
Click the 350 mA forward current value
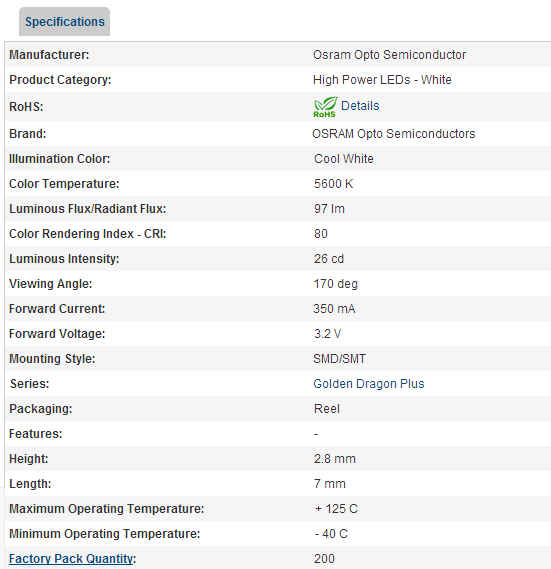pos(334,309)
